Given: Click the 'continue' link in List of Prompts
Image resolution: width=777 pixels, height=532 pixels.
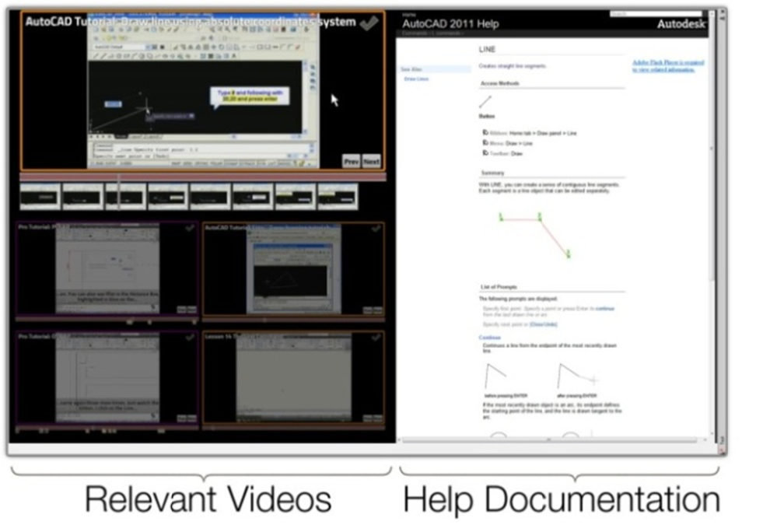Looking at the screenshot, I should pyautogui.click(x=604, y=309).
